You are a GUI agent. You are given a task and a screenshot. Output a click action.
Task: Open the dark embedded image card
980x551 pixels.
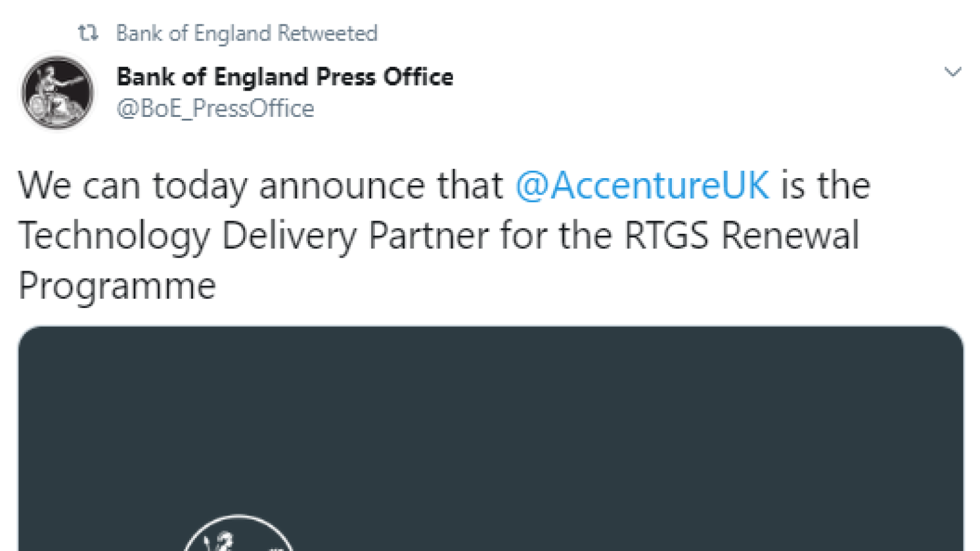(x=491, y=438)
